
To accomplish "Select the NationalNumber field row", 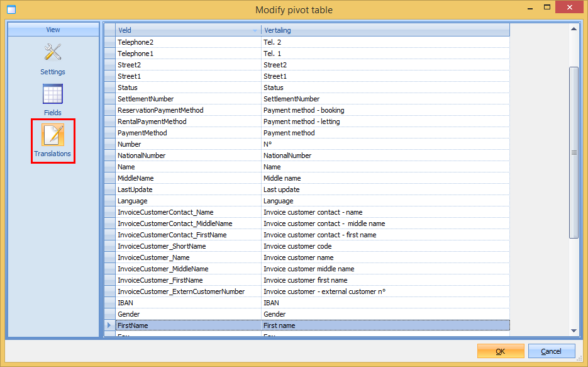I will click(188, 155).
